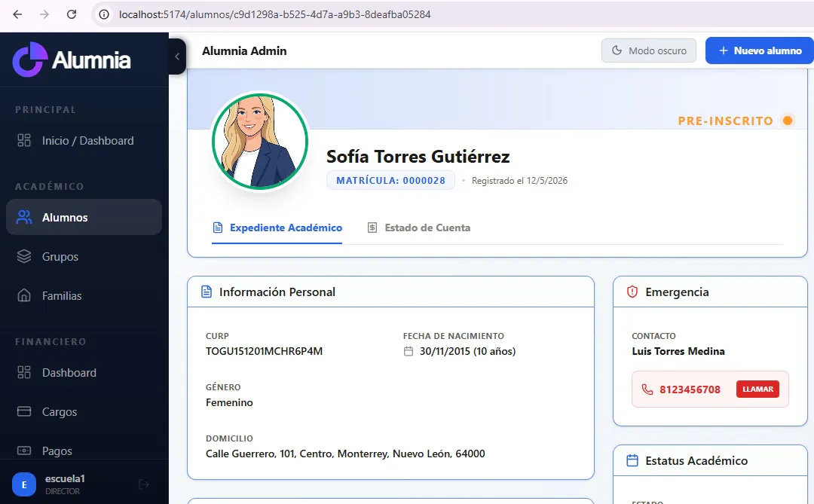Click the house icon beside Familias
This screenshot has width=814, height=504.
tap(24, 295)
